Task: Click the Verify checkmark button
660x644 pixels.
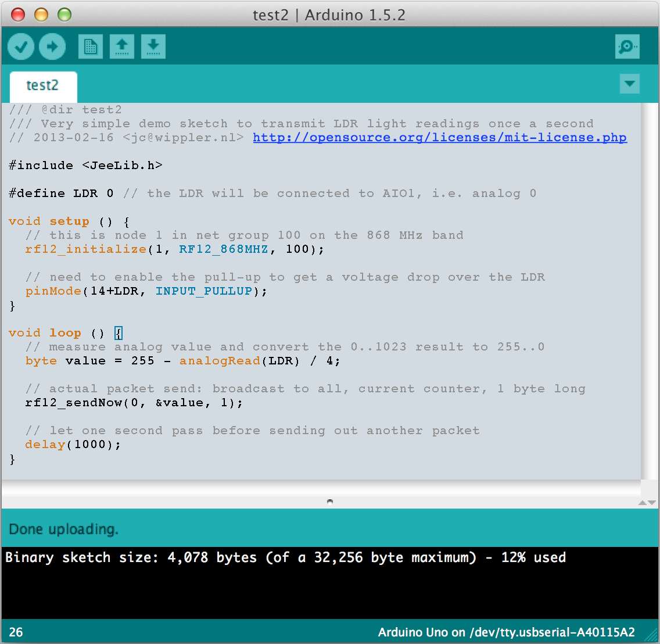Action: [x=21, y=46]
